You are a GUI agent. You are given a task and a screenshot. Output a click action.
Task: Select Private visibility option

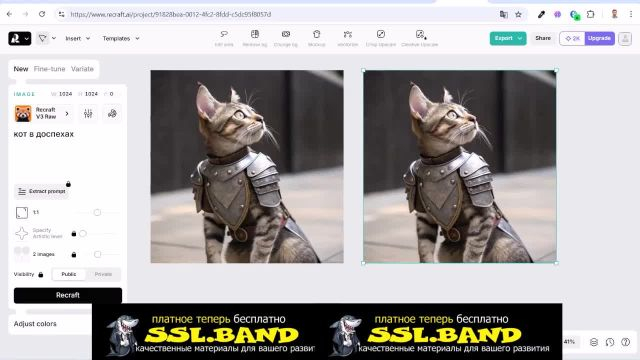(103, 274)
